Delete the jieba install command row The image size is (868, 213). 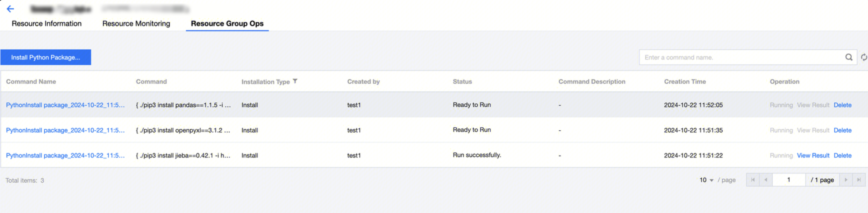coord(842,156)
